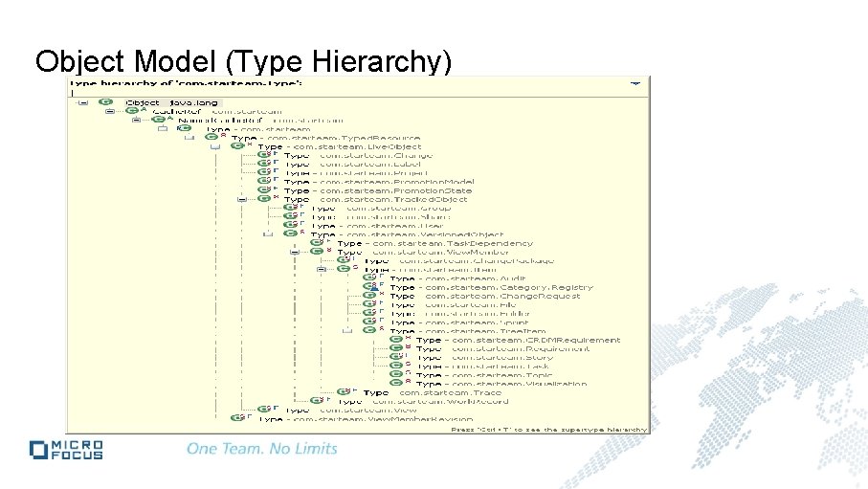868x489 pixels.
Task: Collapse the com.starteam.TreeItem node
Action: click(x=347, y=330)
